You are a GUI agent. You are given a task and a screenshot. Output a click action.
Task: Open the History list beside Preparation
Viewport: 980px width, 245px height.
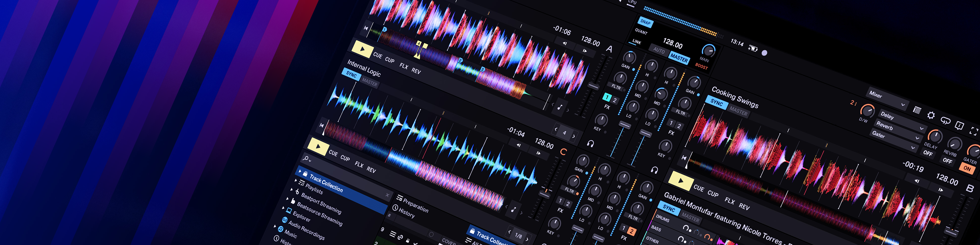[x=404, y=211]
